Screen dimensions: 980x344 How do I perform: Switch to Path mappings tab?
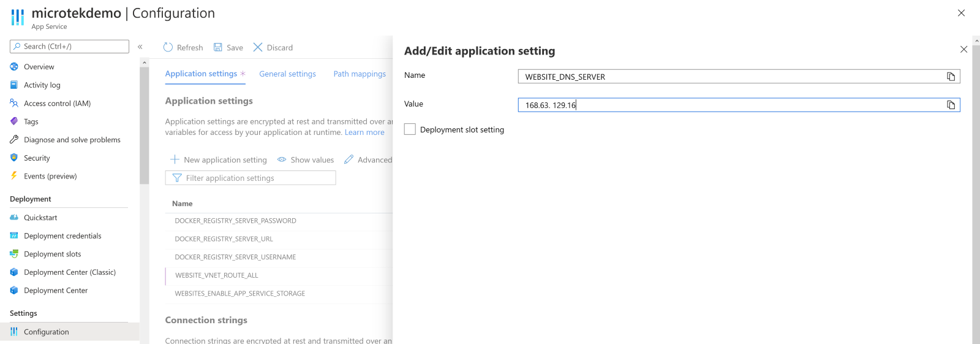(x=360, y=74)
